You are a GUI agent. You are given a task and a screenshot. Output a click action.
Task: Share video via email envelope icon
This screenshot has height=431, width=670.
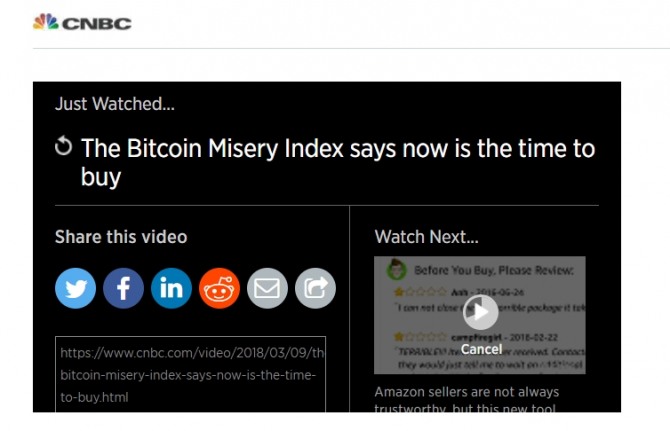pyautogui.click(x=267, y=289)
